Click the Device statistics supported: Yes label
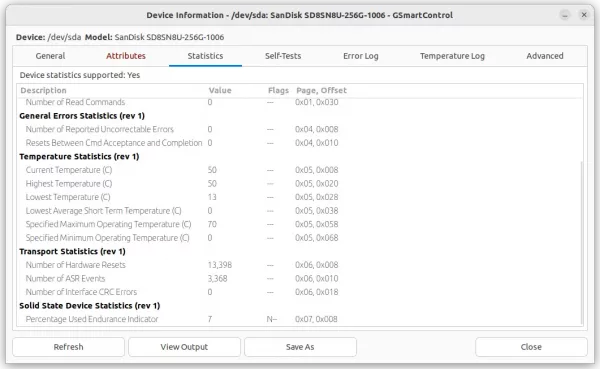This screenshot has width=600, height=369. point(80,75)
